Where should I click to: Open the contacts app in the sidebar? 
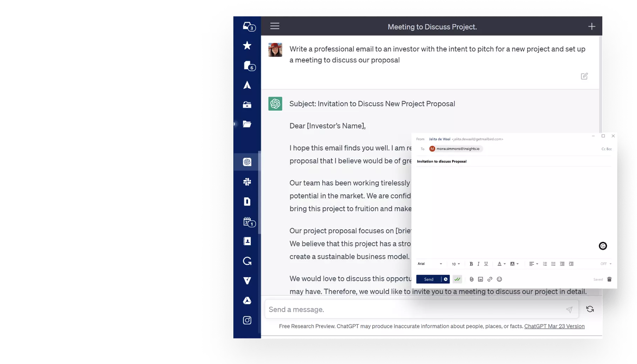247,241
